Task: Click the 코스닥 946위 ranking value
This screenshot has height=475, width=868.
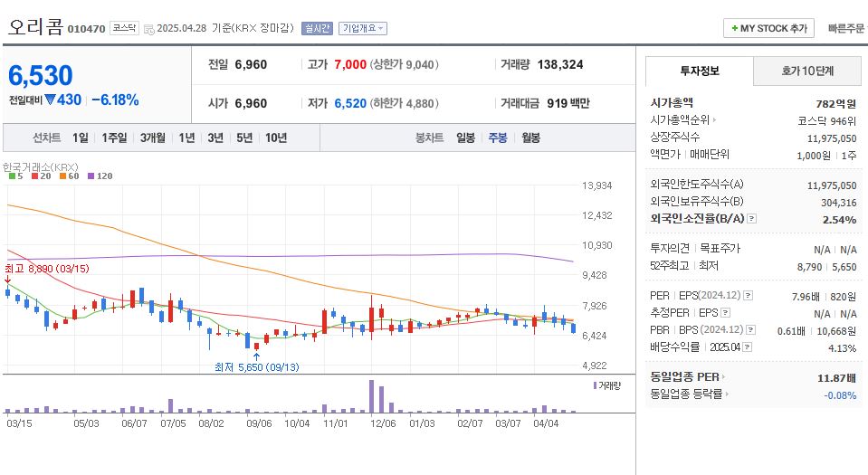Action: 827,120
